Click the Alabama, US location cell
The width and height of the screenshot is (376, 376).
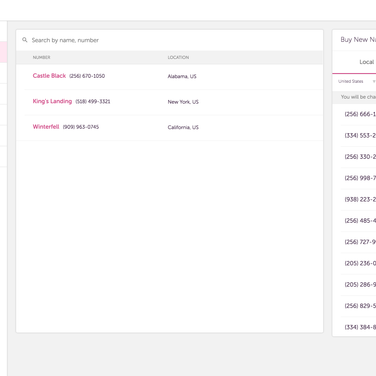pos(182,76)
